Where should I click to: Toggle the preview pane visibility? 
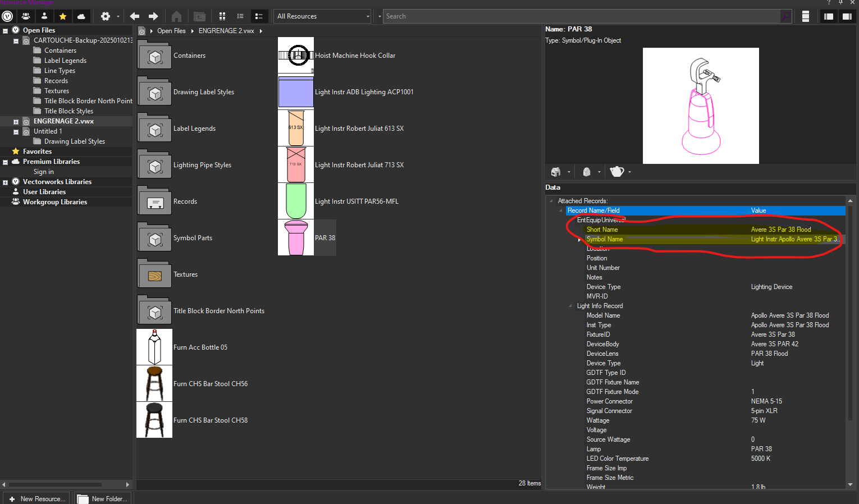(x=847, y=16)
